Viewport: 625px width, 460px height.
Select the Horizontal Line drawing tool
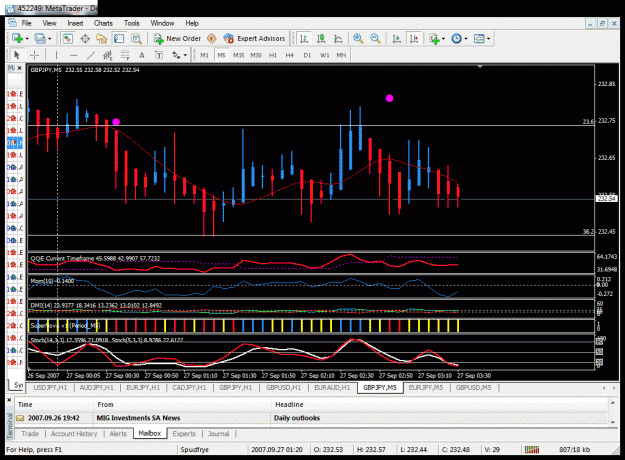coord(73,55)
